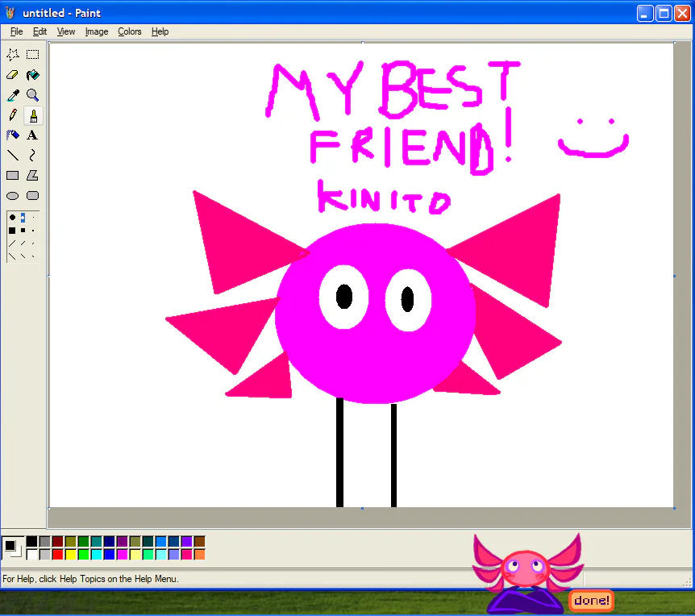Screen dimensions: 695x616
Task: Select the periwinkle lavender-blue palette swatch
Action: click(174, 555)
